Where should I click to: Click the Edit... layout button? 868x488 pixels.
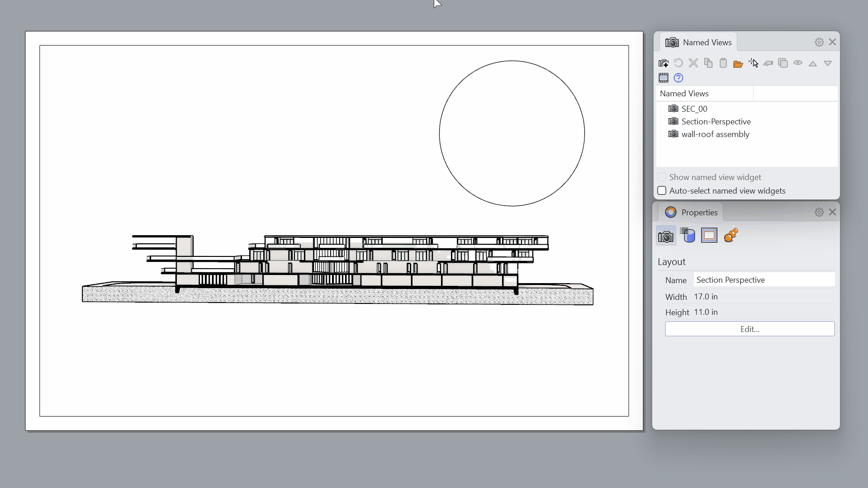click(x=749, y=329)
